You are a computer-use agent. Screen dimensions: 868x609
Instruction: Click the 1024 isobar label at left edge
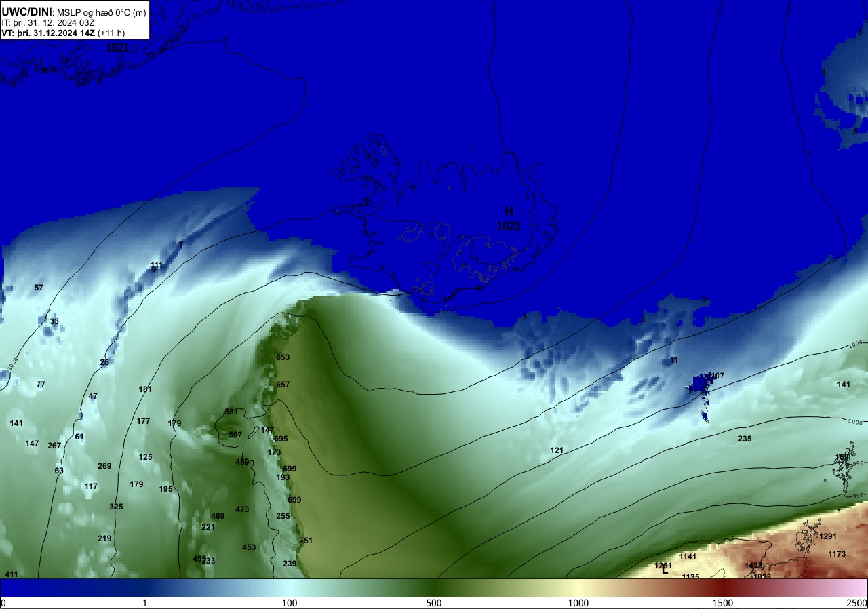click(x=14, y=365)
